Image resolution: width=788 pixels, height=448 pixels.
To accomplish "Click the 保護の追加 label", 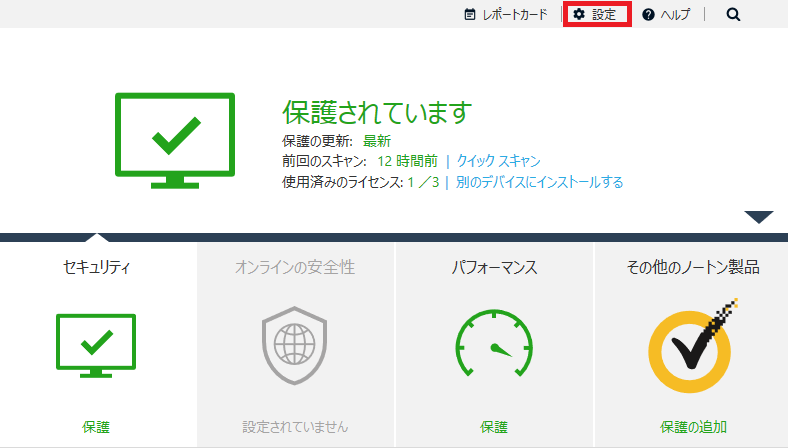I will click(693, 427).
